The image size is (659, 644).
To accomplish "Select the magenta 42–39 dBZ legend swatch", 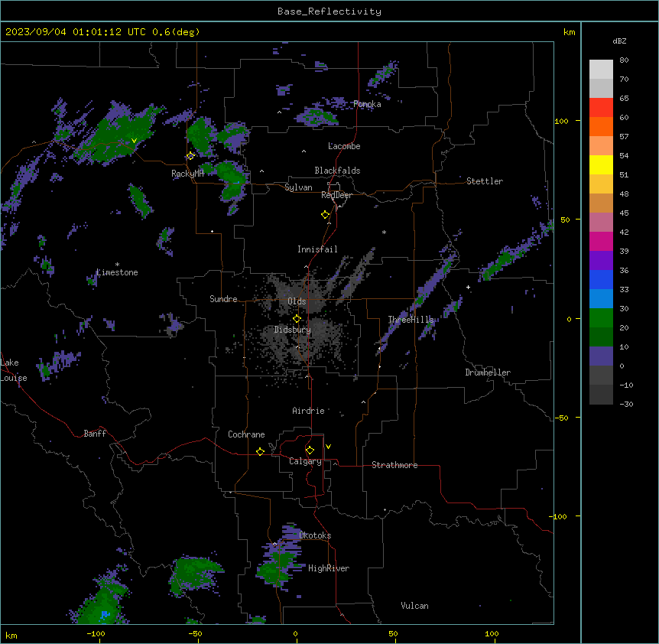I will (x=601, y=241).
